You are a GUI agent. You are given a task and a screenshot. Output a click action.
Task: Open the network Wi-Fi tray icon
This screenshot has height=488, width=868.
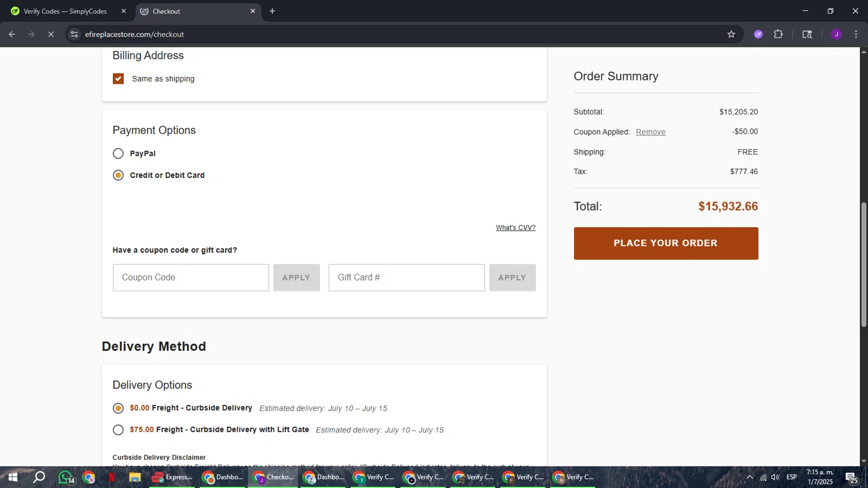click(x=763, y=477)
